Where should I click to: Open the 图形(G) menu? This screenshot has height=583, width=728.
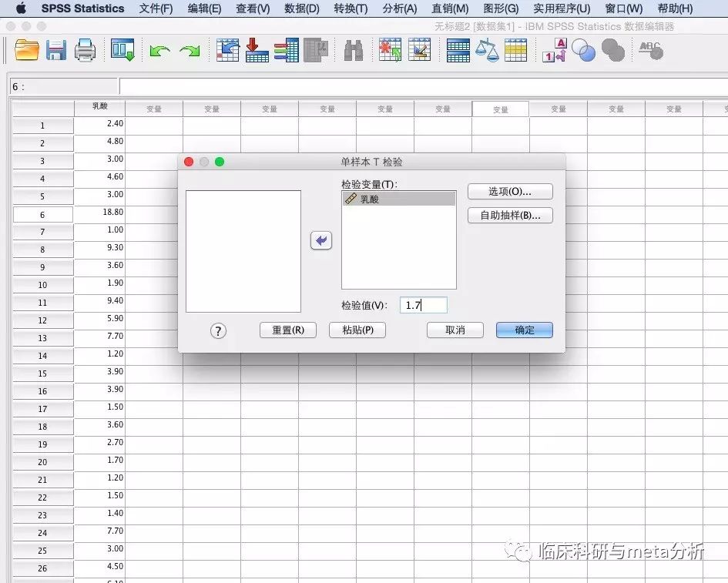[x=501, y=8]
